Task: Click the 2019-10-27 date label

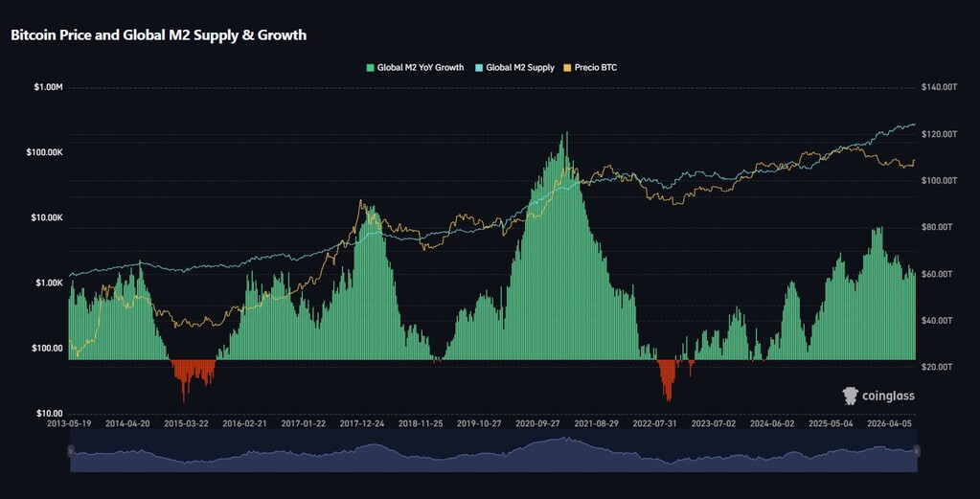Action: click(479, 423)
